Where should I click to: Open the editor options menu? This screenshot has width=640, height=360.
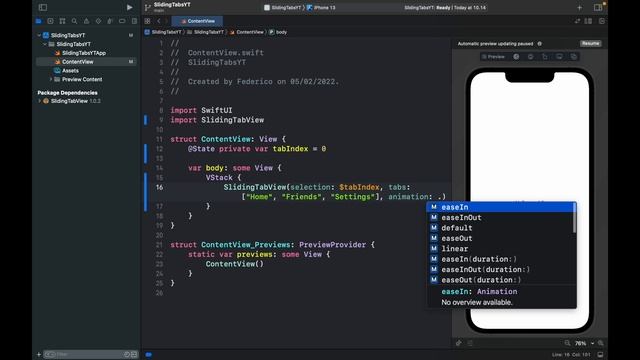(x=589, y=21)
